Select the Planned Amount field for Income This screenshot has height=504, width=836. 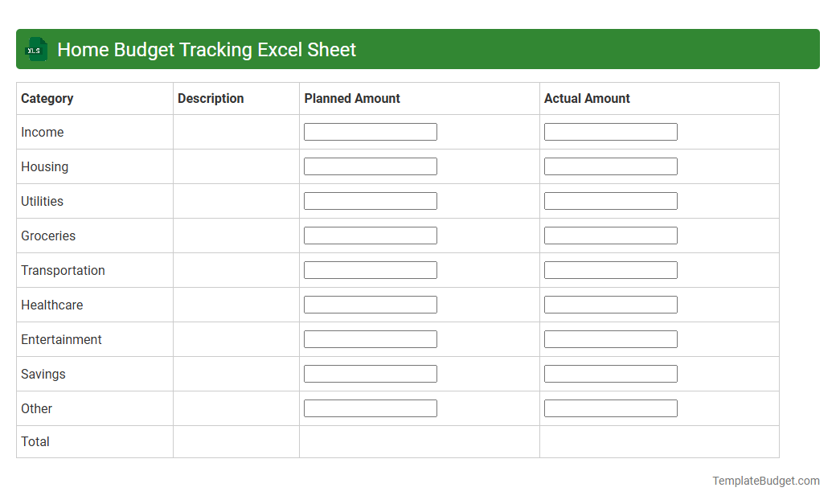click(x=370, y=131)
